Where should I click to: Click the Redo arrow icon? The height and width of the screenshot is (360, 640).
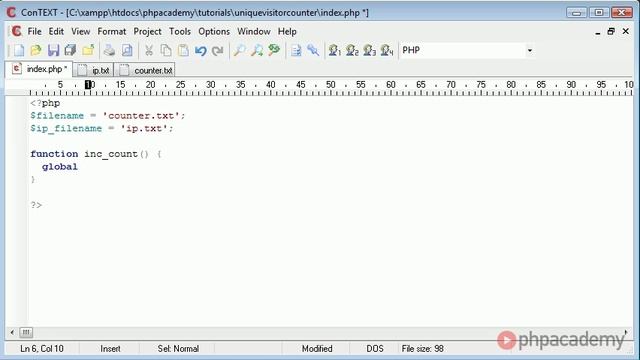[218, 50]
